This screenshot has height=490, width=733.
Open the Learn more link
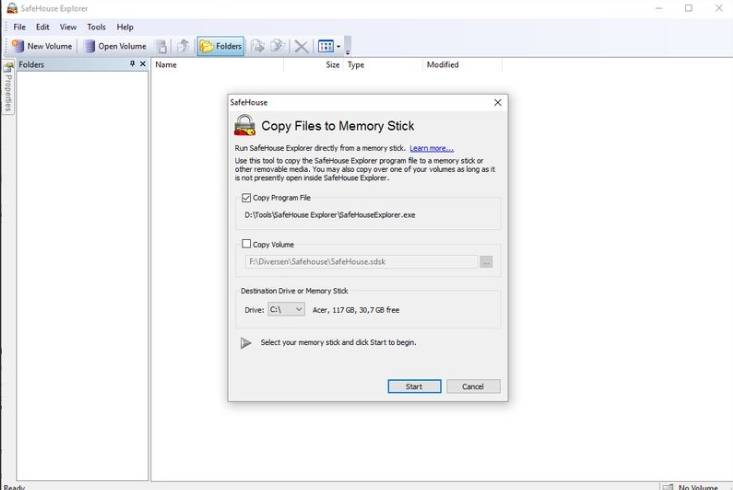(x=431, y=148)
